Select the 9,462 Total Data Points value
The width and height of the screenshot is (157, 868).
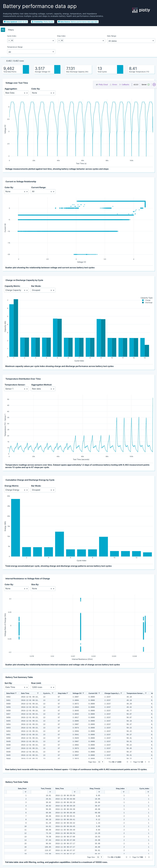click(9, 68)
